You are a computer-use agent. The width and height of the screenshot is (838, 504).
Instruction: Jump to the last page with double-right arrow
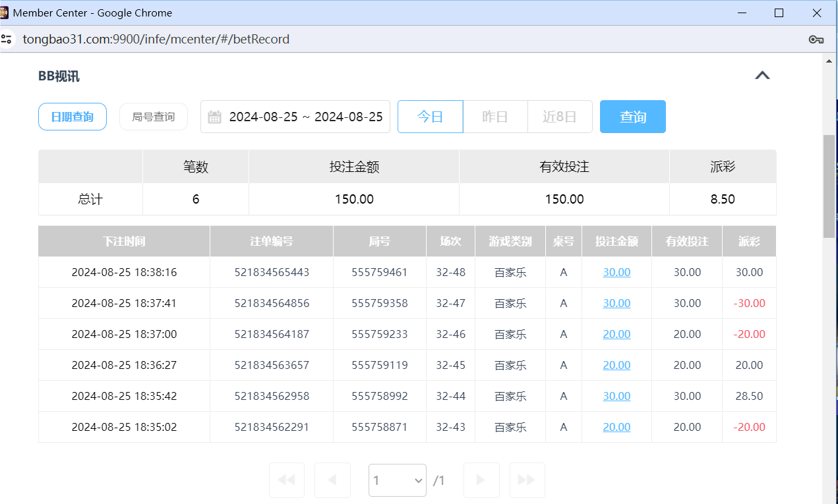pyautogui.click(x=527, y=480)
